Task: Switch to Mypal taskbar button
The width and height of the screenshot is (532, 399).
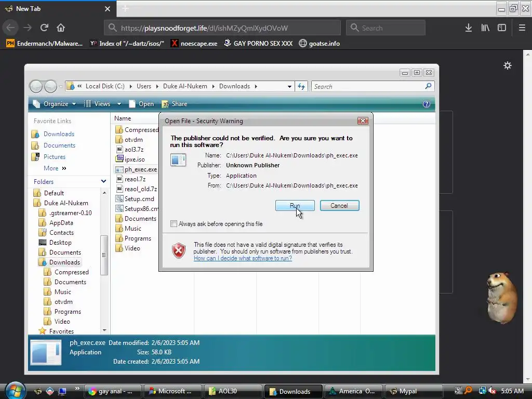Action: pos(413,391)
